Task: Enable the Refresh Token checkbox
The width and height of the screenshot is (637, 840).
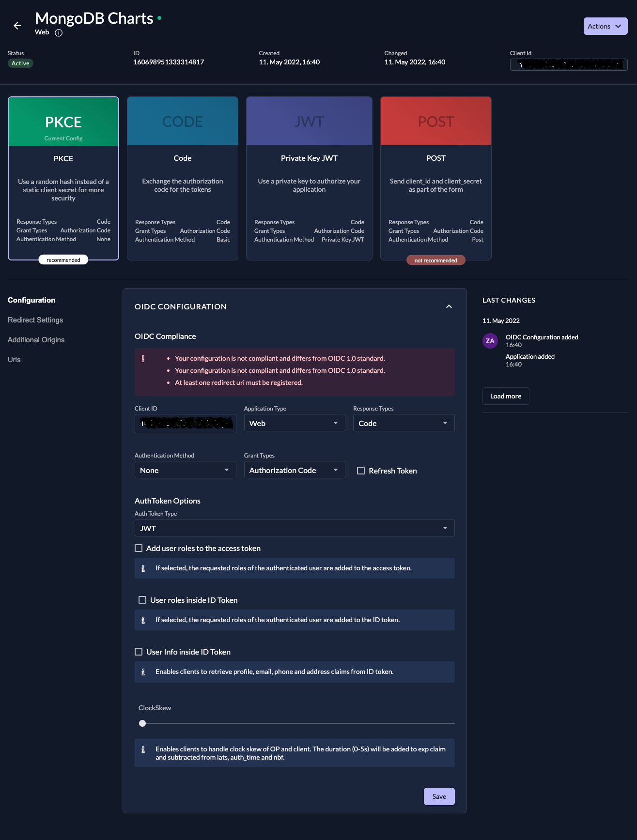Action: coord(361,471)
